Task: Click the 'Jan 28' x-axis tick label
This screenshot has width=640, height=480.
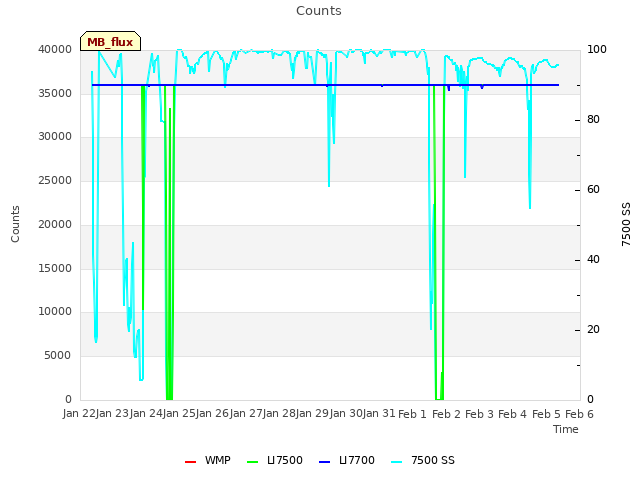Action: click(x=279, y=414)
